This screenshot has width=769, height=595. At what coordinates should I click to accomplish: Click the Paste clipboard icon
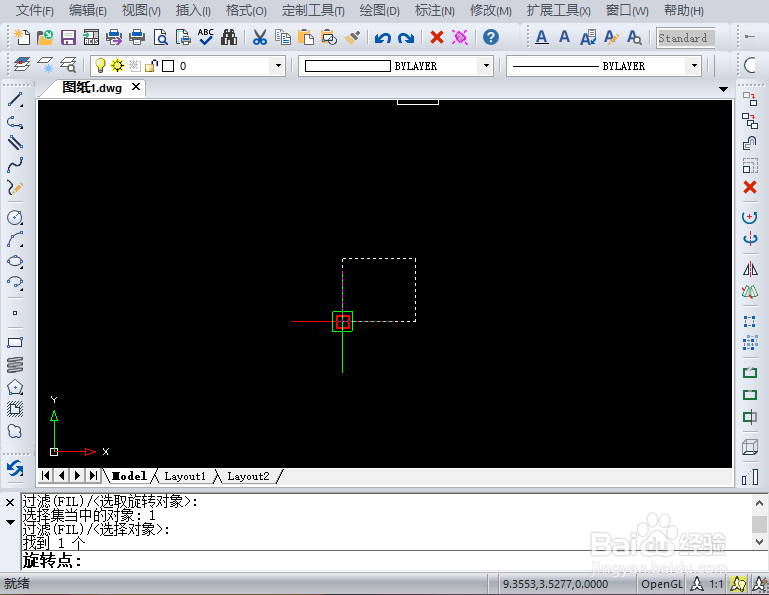pyautogui.click(x=306, y=37)
